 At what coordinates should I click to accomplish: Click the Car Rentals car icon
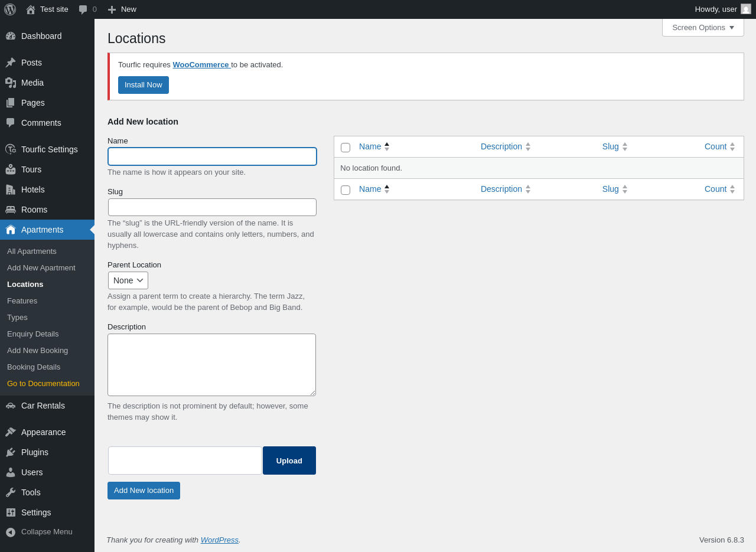11,406
